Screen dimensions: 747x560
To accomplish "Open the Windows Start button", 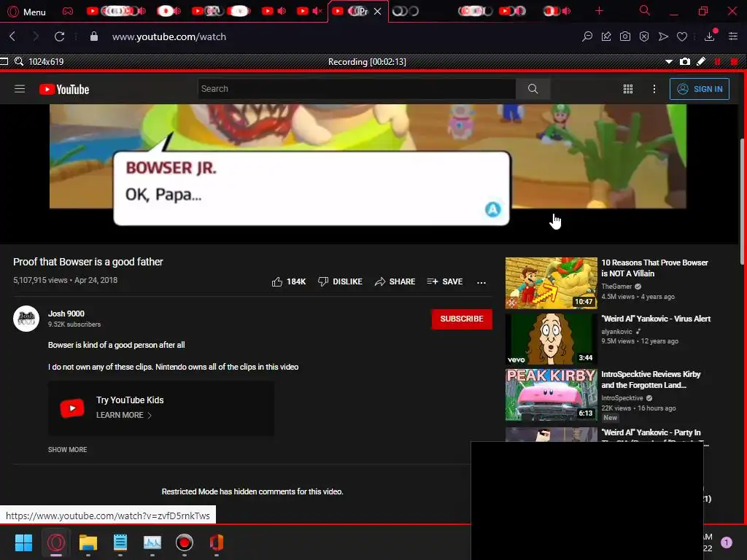I will tap(23, 542).
